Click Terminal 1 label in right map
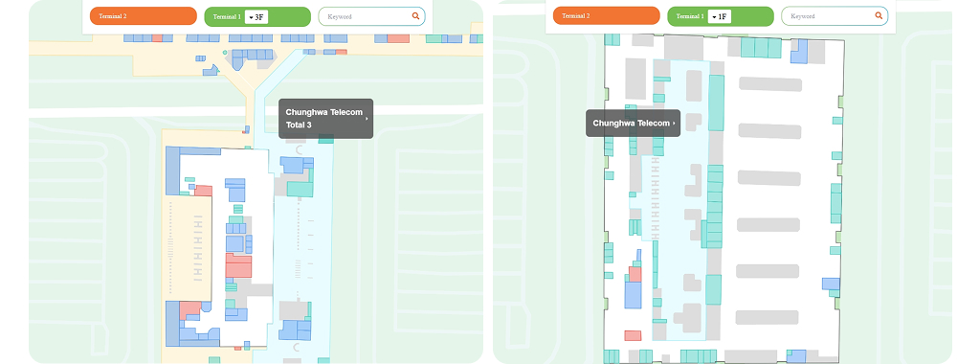The width and height of the screenshot is (980, 364). [x=689, y=17]
